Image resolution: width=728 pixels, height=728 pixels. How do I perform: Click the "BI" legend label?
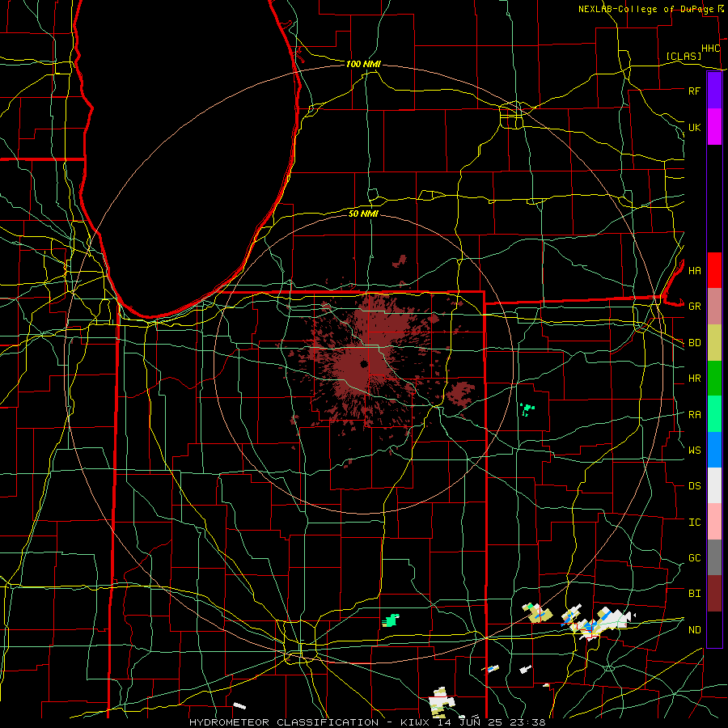point(694,594)
